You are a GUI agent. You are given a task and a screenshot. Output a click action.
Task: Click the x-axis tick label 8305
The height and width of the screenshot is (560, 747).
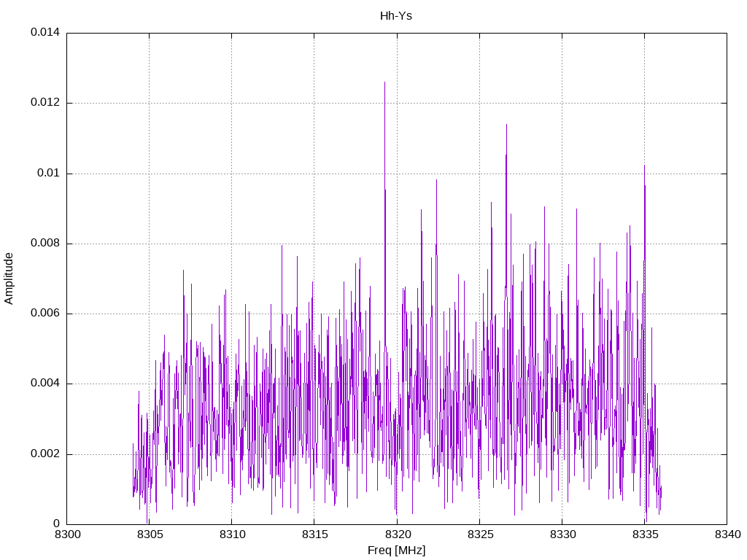point(150,534)
